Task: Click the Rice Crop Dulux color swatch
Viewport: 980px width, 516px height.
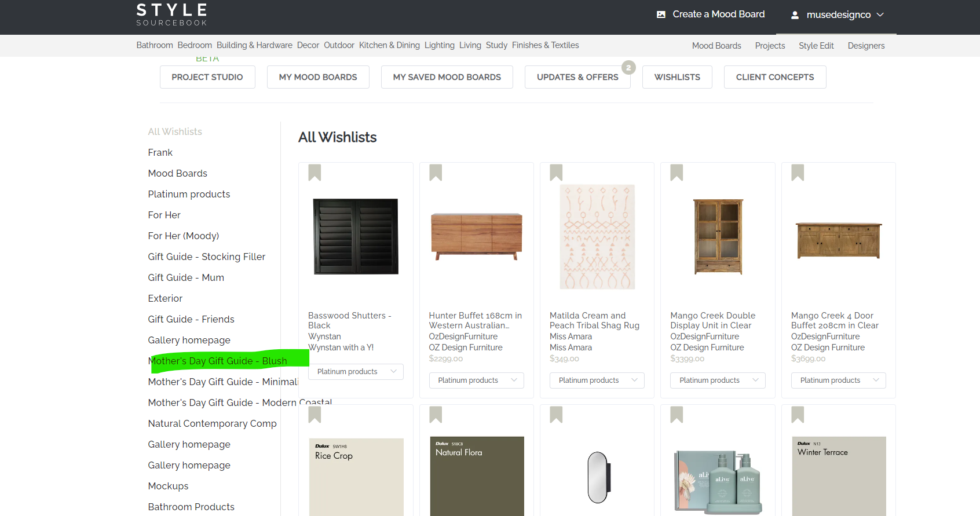Action: (356, 477)
